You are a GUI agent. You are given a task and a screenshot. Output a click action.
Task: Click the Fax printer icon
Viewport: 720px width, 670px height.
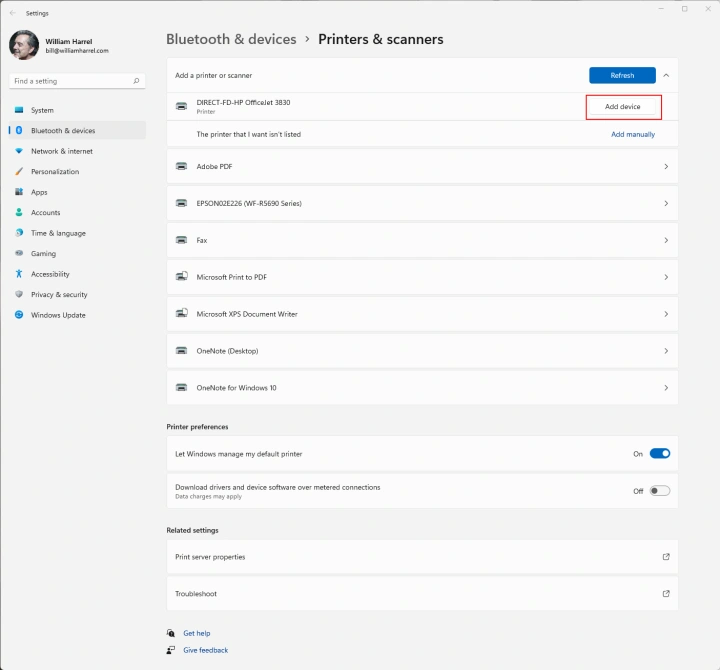(181, 241)
